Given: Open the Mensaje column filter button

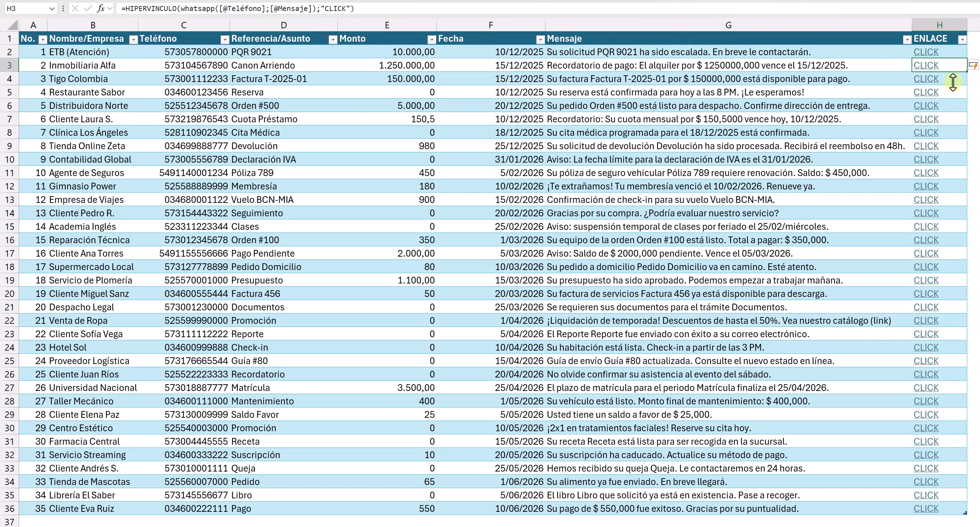Looking at the screenshot, I should (x=907, y=39).
